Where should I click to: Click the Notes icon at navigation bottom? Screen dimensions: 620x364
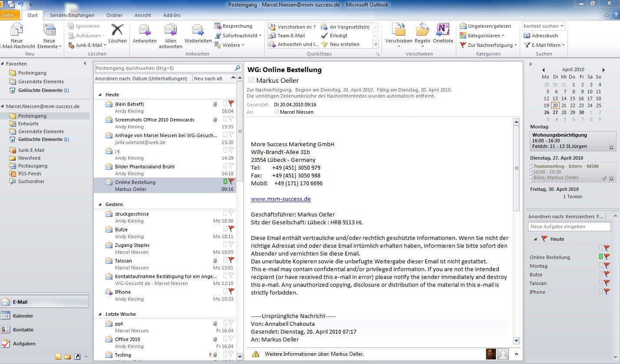[x=58, y=357]
